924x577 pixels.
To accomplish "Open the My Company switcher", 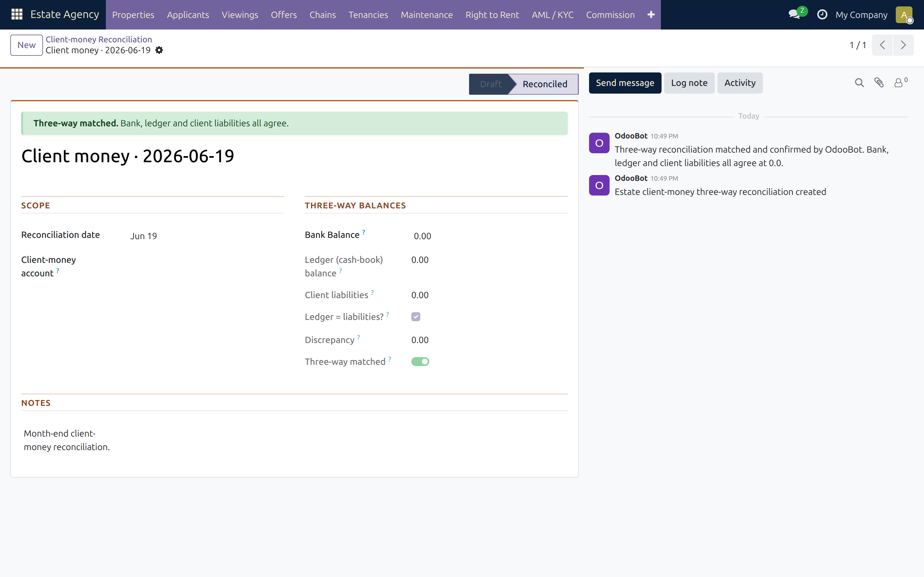I will point(861,14).
